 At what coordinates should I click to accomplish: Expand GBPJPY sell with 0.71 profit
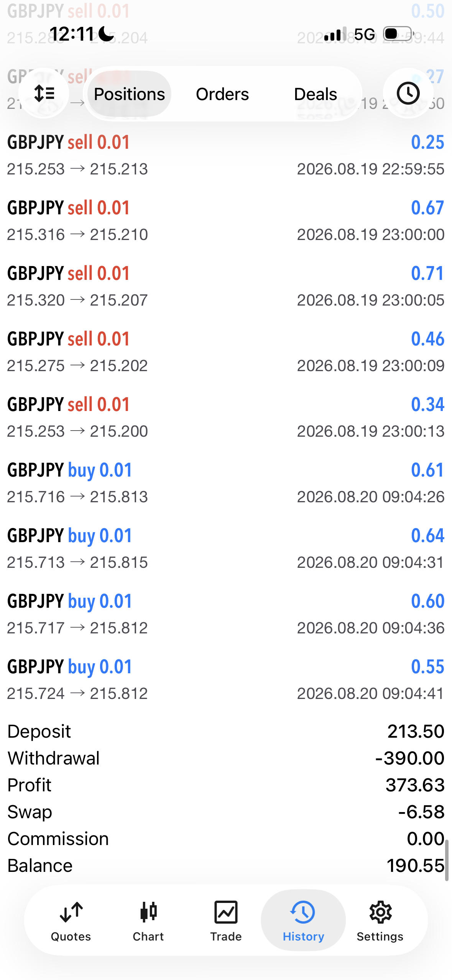pyautogui.click(x=226, y=286)
